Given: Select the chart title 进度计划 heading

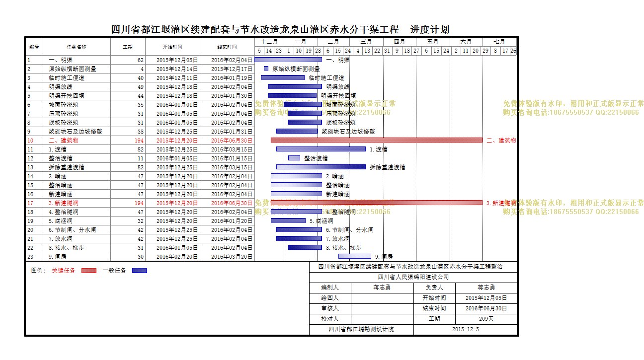Looking at the screenshot, I should click(430, 29).
